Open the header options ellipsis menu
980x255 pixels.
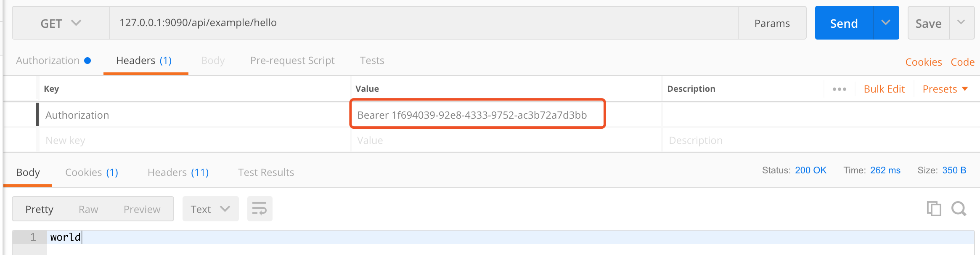pos(840,89)
